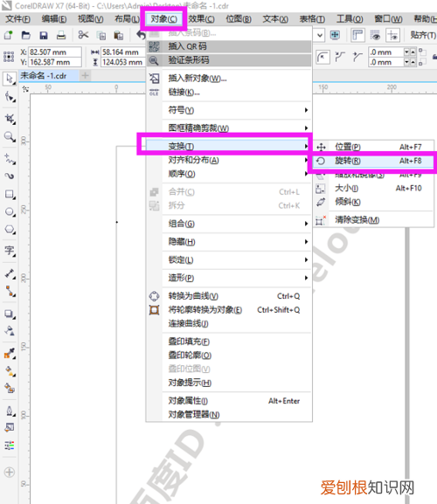
Task: Click 插入 QR 码 menu item
Action: pyautogui.click(x=229, y=46)
